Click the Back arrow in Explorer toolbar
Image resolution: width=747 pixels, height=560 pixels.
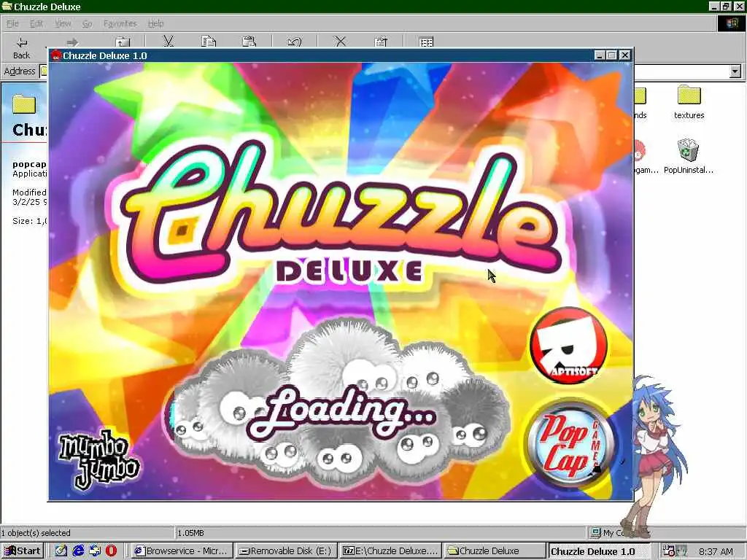[21, 42]
